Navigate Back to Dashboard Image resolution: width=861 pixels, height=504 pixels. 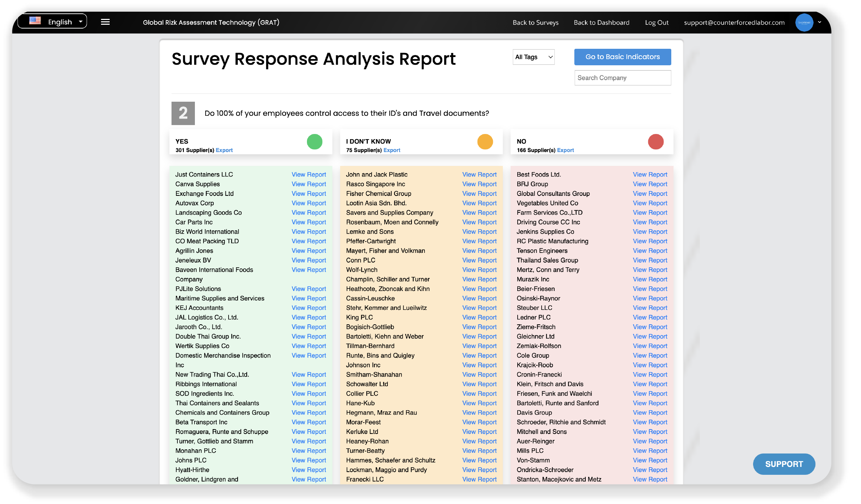point(601,23)
